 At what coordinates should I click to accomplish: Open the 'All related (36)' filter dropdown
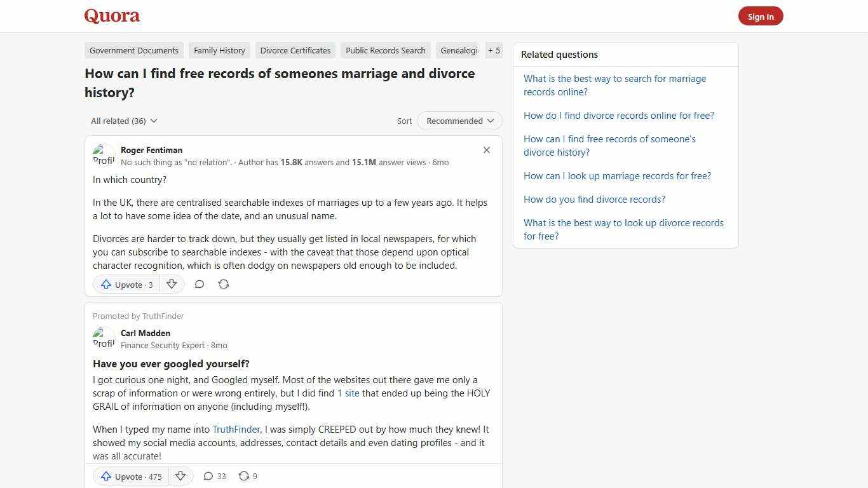point(123,121)
